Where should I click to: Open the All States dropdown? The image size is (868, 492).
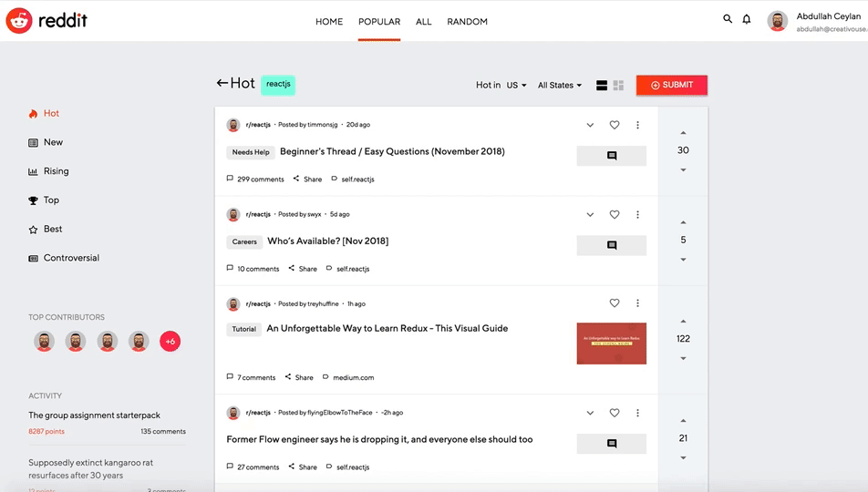560,86
